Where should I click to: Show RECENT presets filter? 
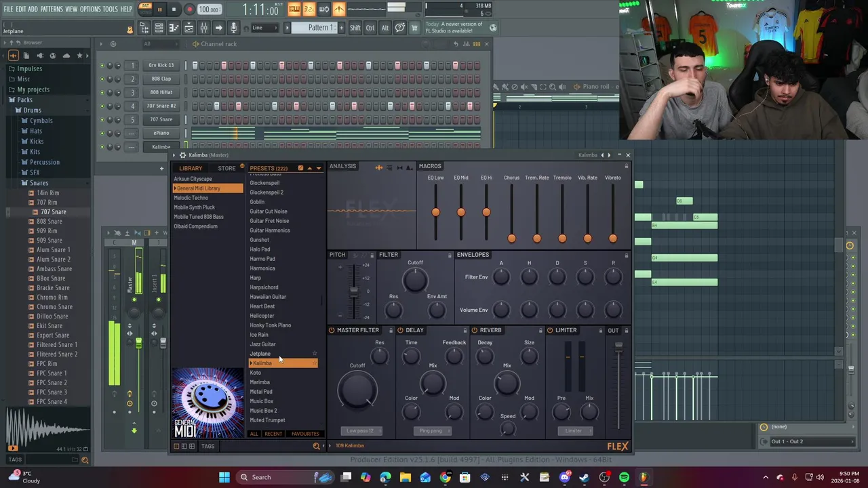[273, 434]
